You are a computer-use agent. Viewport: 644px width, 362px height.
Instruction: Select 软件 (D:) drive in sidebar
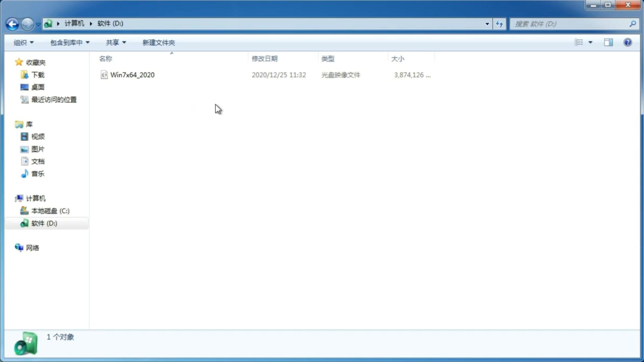point(44,223)
